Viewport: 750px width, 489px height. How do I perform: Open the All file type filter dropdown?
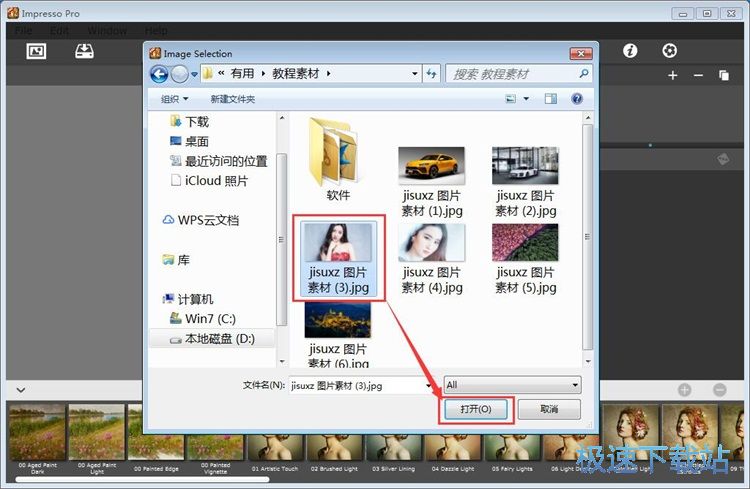(512, 384)
